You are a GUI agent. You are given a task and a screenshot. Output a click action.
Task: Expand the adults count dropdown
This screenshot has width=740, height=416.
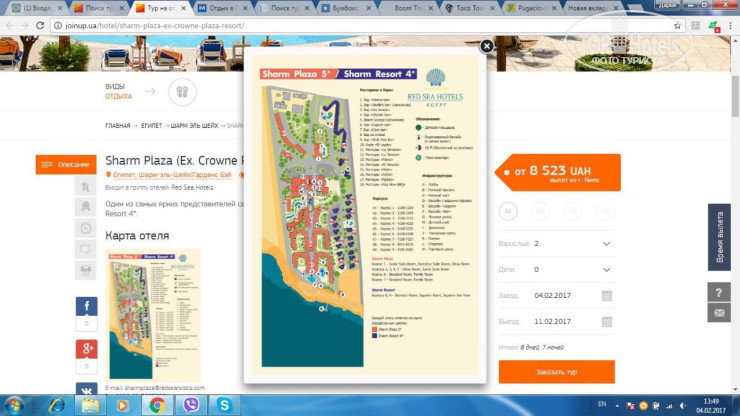[x=606, y=243]
